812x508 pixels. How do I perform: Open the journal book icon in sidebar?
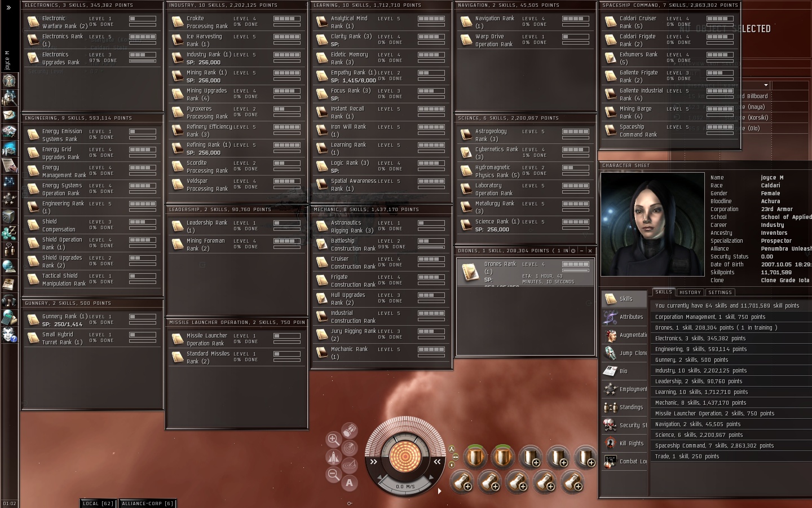pyautogui.click(x=9, y=283)
